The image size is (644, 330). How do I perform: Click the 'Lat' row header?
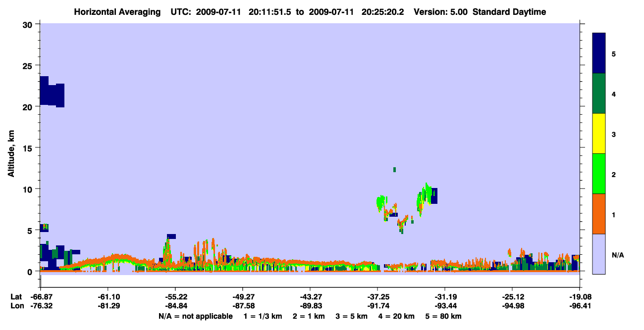pyautogui.click(x=16, y=297)
